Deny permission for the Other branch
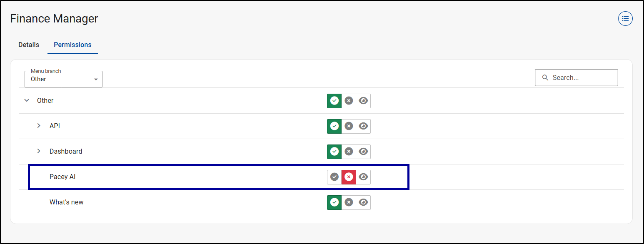The width and height of the screenshot is (644, 244). pos(349,101)
